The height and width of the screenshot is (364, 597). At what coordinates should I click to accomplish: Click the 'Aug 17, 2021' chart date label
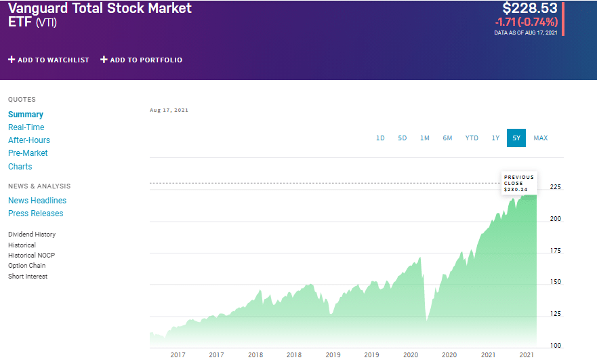(x=169, y=110)
